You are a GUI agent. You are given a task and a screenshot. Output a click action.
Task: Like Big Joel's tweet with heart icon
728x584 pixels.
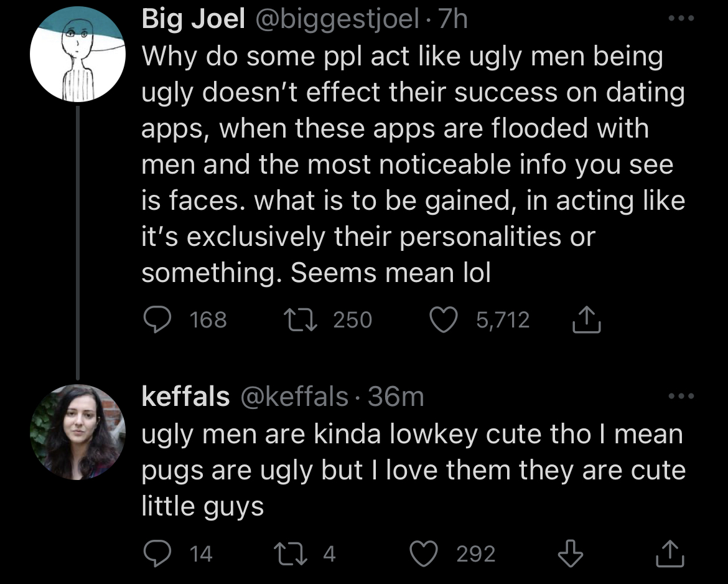pos(444,319)
